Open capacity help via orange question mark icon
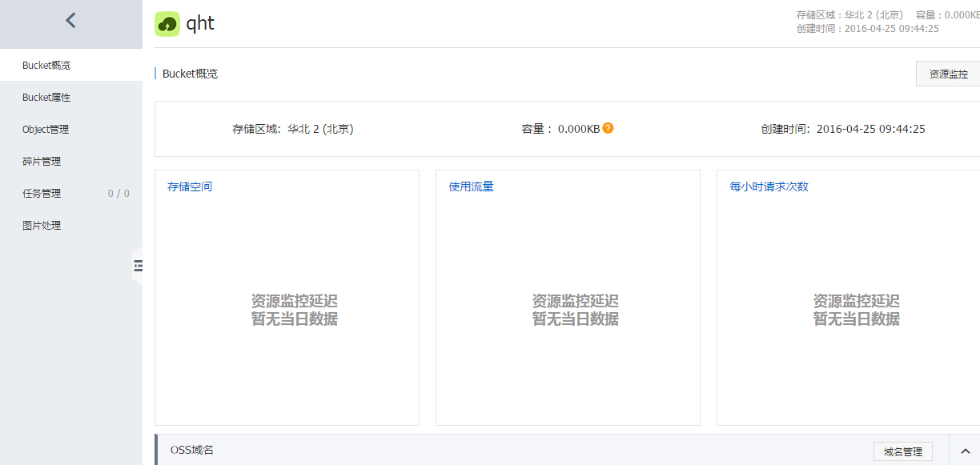 click(607, 127)
